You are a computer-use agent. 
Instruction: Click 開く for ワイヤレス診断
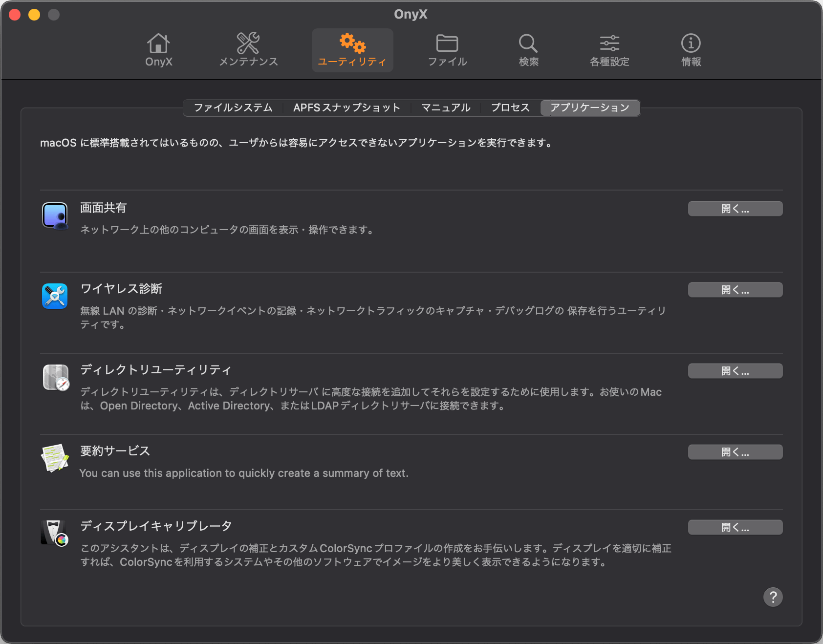735,290
